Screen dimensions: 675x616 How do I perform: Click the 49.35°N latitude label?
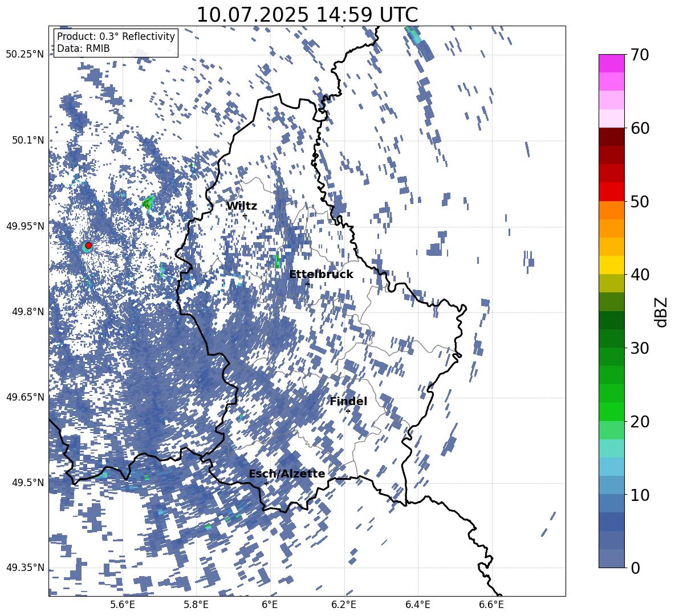(25, 568)
